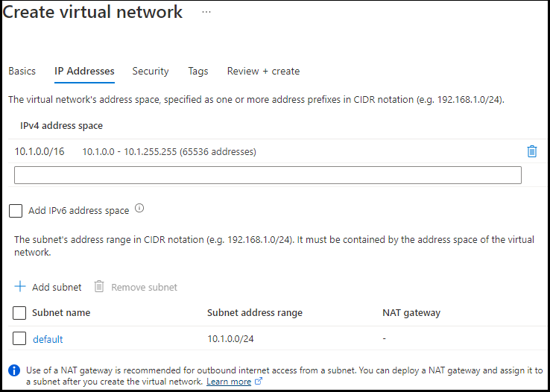Viewport: 550px width, 392px height.
Task: Enable Add IPv6 address space checkbox
Action: pyautogui.click(x=16, y=211)
